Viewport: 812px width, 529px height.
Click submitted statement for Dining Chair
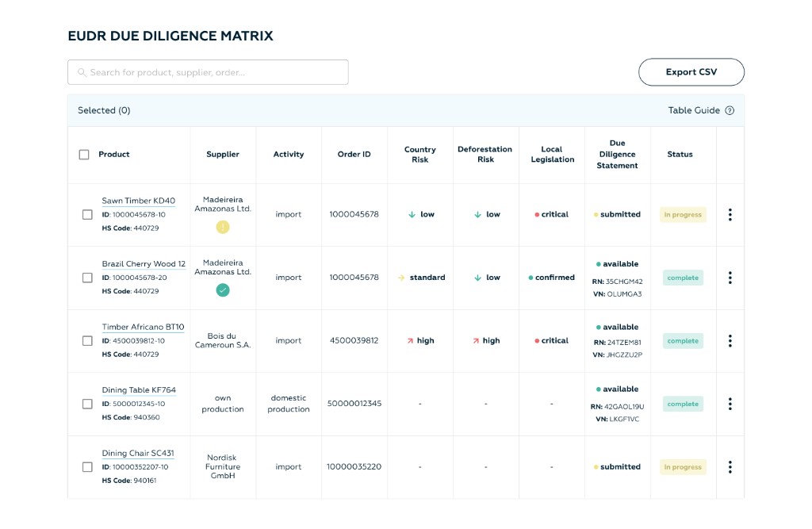pyautogui.click(x=617, y=467)
